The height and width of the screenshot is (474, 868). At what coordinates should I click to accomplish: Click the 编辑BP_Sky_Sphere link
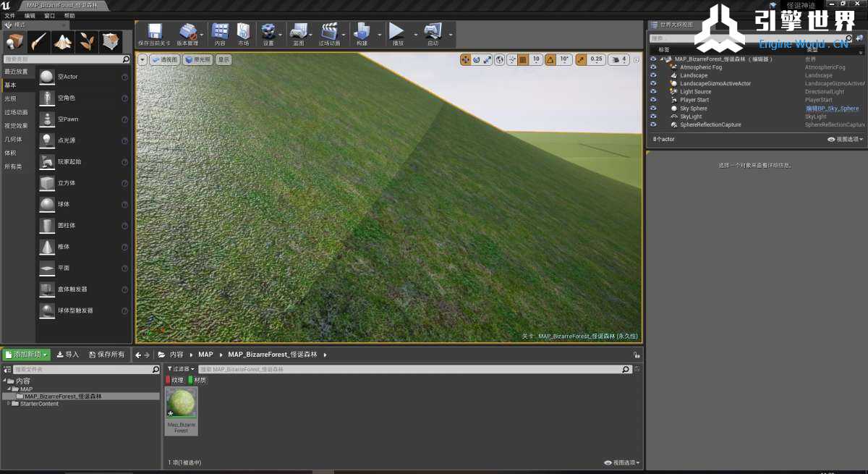click(832, 109)
